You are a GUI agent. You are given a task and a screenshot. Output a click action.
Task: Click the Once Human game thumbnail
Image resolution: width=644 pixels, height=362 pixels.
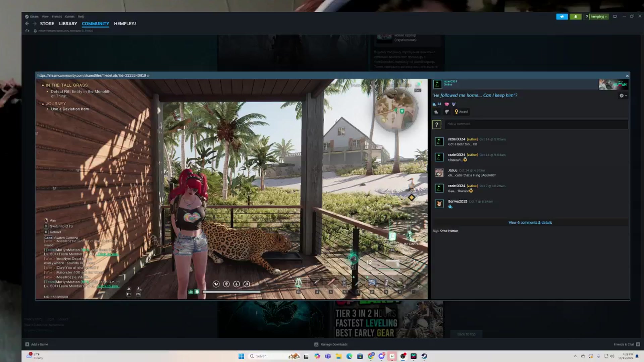click(613, 84)
